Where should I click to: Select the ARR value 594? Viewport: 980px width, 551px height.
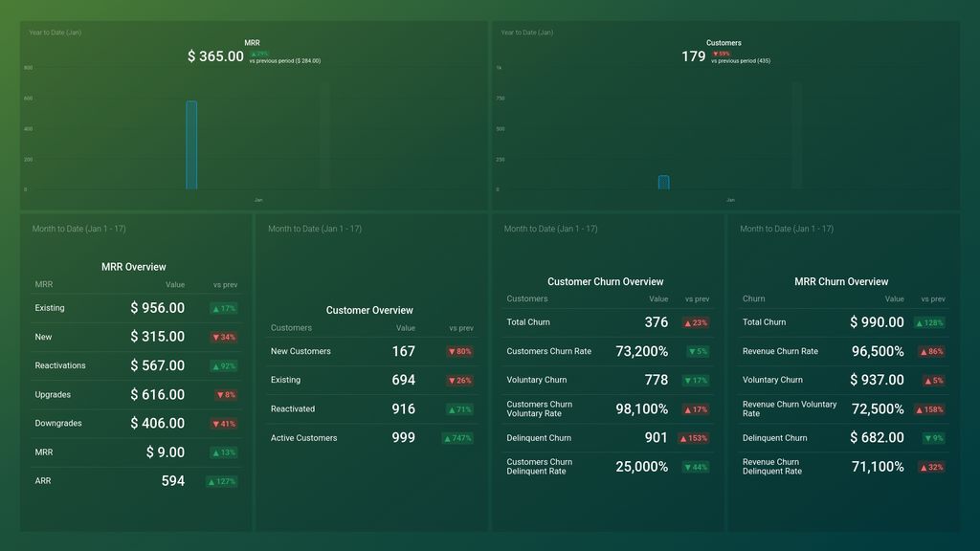pos(173,481)
